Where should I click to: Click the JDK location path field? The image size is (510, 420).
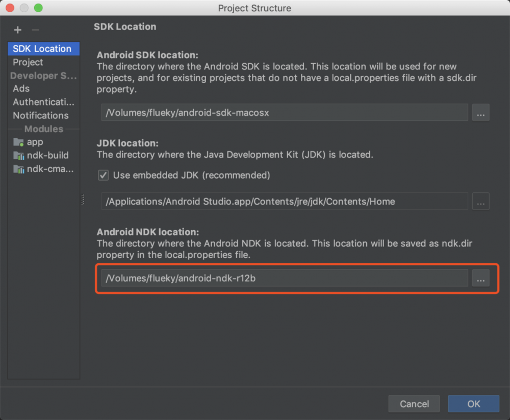click(284, 202)
